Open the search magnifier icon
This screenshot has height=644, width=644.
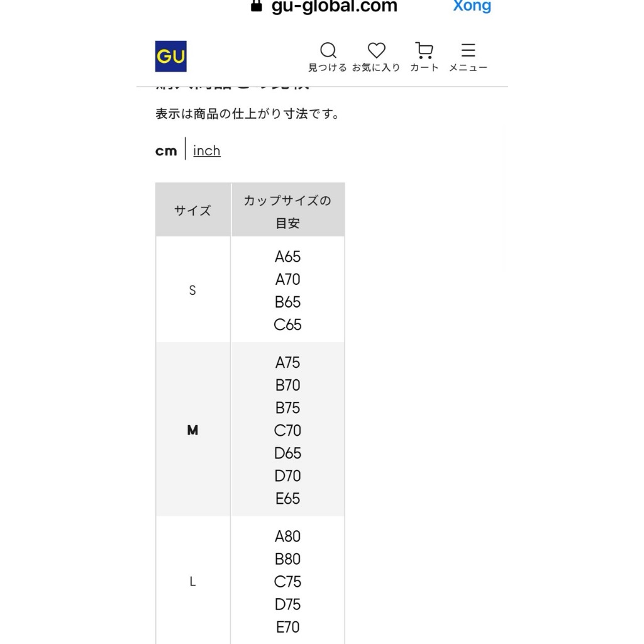[x=328, y=50]
